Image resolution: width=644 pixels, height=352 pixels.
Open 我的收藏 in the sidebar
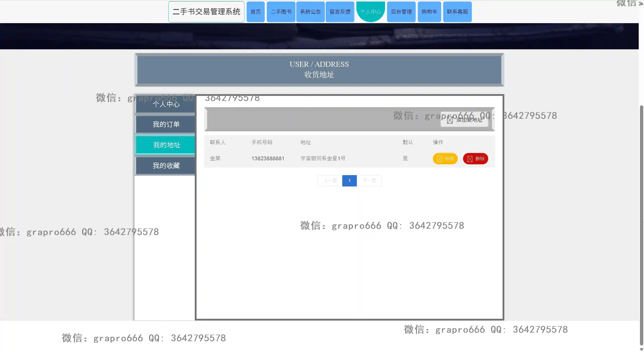(166, 166)
